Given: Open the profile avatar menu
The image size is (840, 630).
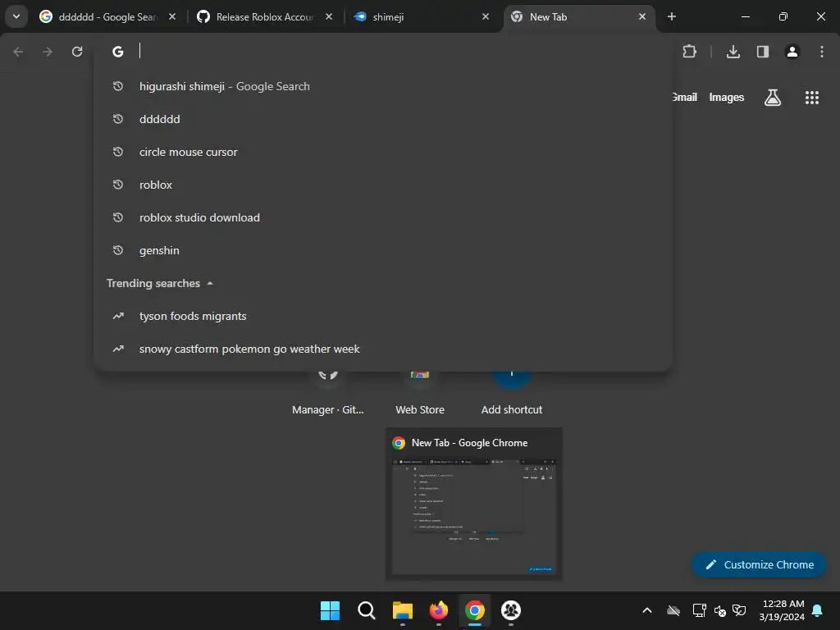Looking at the screenshot, I should click(x=792, y=52).
